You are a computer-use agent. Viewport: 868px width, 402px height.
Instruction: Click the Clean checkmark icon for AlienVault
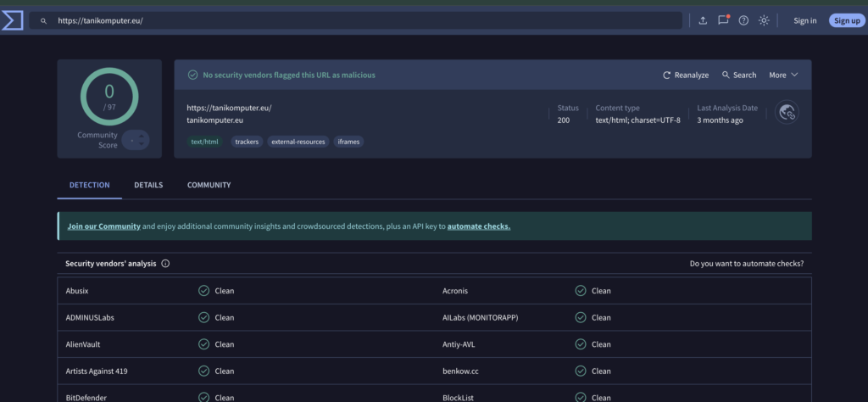[x=203, y=344]
